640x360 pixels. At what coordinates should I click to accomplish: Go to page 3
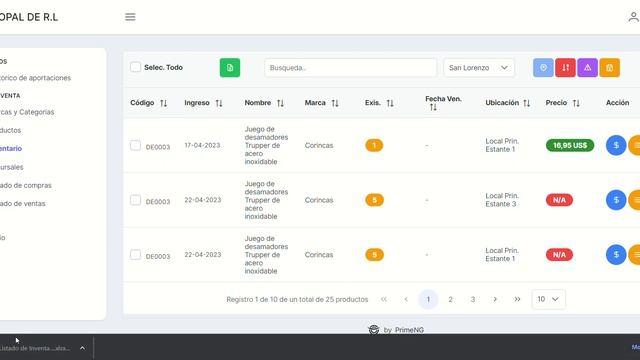[x=473, y=299]
